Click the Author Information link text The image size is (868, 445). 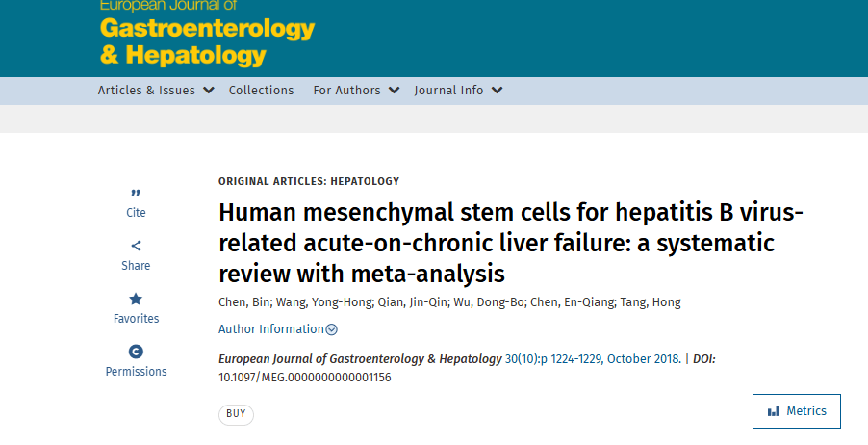(271, 329)
